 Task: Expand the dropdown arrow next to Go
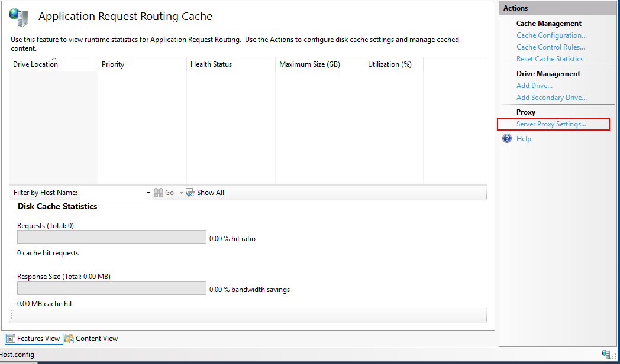(x=181, y=193)
